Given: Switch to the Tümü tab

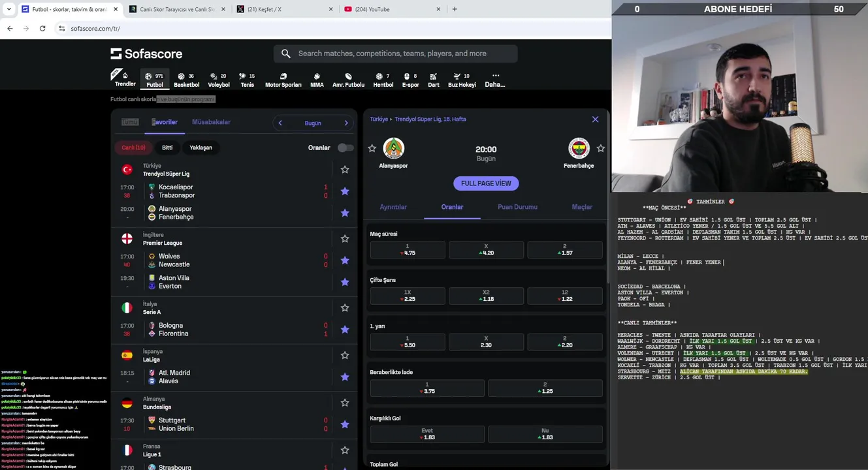Looking at the screenshot, I should pyautogui.click(x=130, y=122).
